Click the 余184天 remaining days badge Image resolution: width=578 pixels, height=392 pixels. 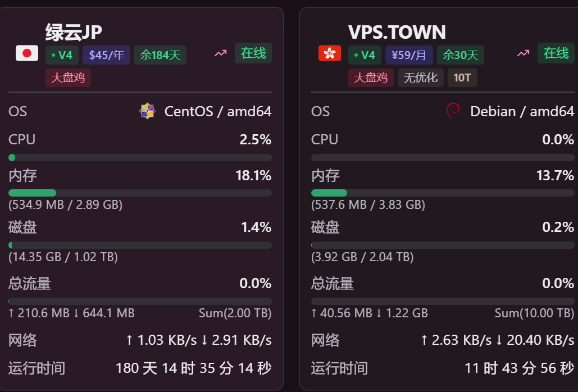pos(160,55)
